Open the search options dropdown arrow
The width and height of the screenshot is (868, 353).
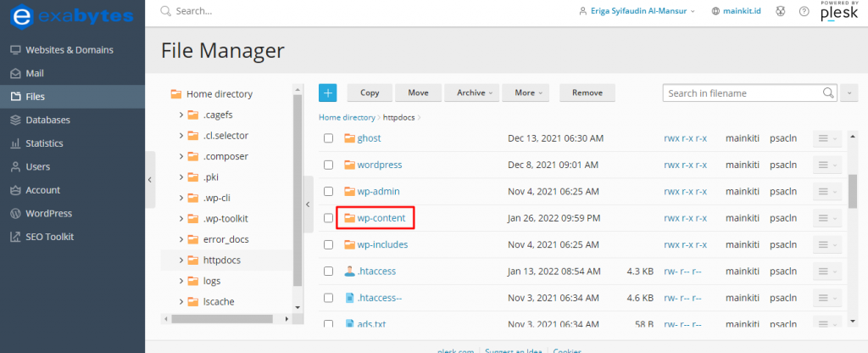849,93
